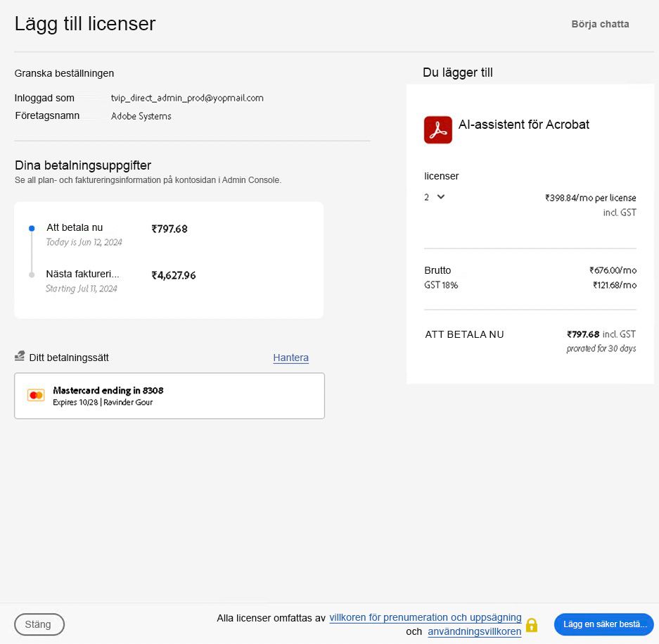
Task: Select the Mastercard ending in 8308 card
Action: click(x=169, y=395)
